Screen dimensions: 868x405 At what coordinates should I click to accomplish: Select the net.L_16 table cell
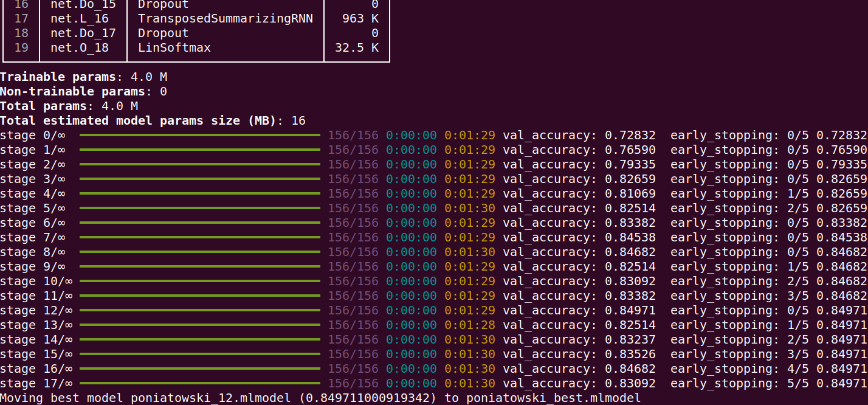80,18
